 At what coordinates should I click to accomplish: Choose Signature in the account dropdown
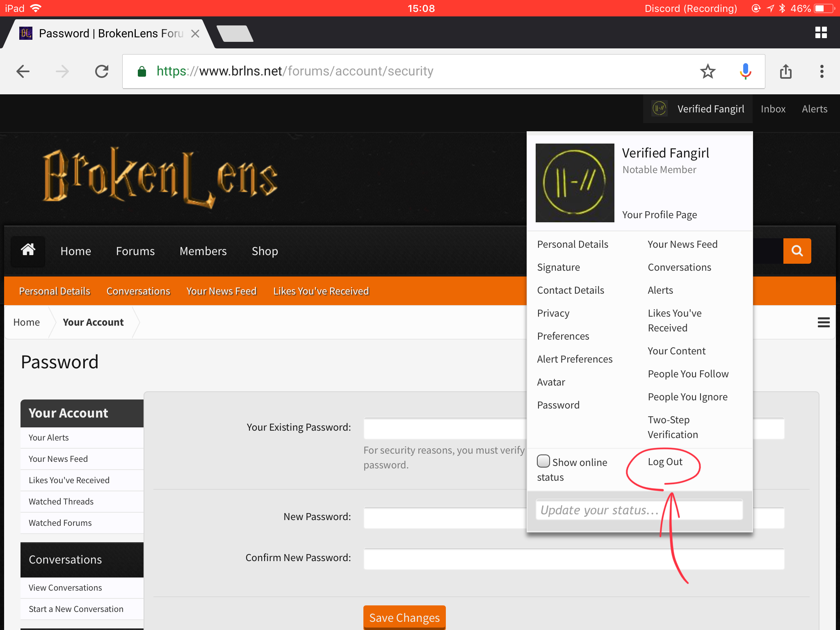click(559, 267)
